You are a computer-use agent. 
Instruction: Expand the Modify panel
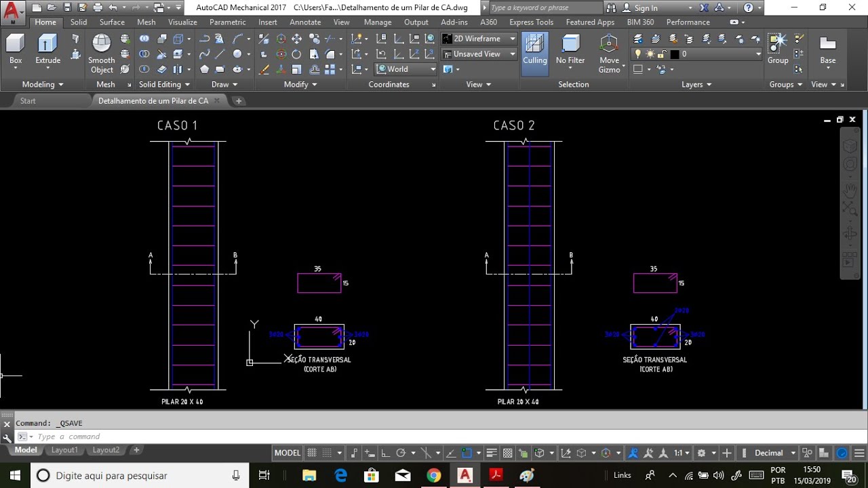coord(300,85)
